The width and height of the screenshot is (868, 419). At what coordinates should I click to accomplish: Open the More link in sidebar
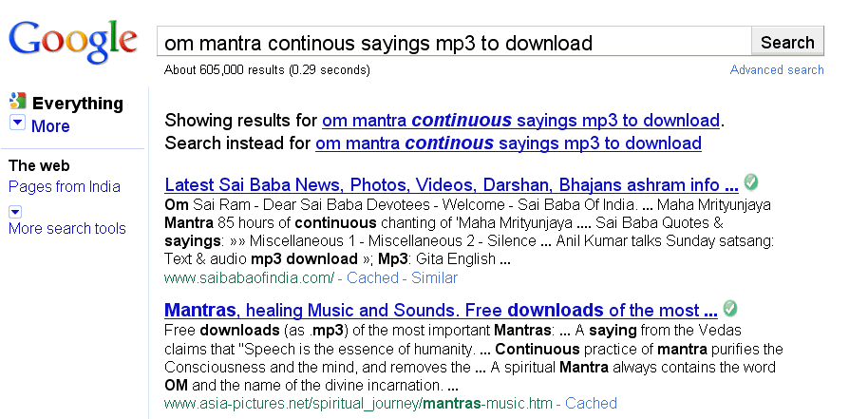[50, 125]
